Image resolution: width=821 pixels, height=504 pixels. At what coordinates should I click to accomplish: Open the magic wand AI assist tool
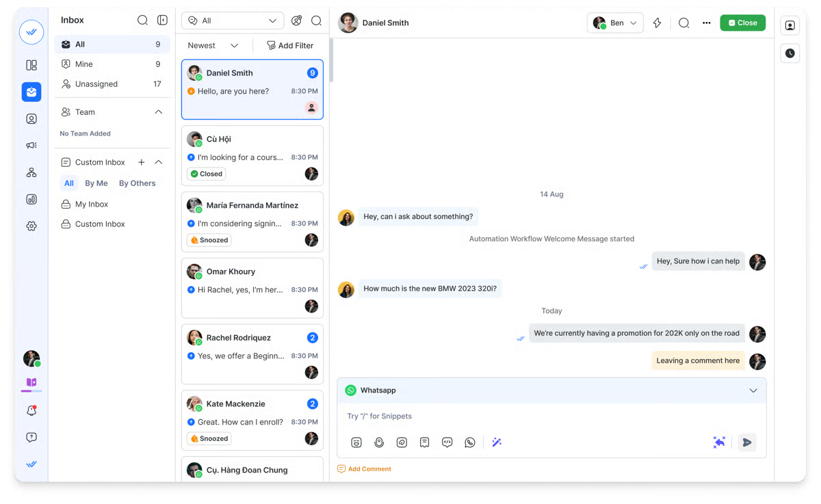coord(497,442)
